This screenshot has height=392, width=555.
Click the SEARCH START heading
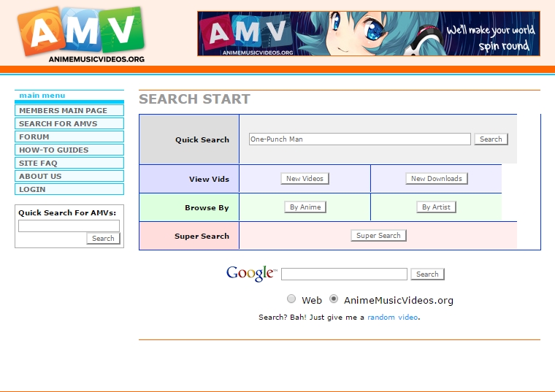click(195, 99)
